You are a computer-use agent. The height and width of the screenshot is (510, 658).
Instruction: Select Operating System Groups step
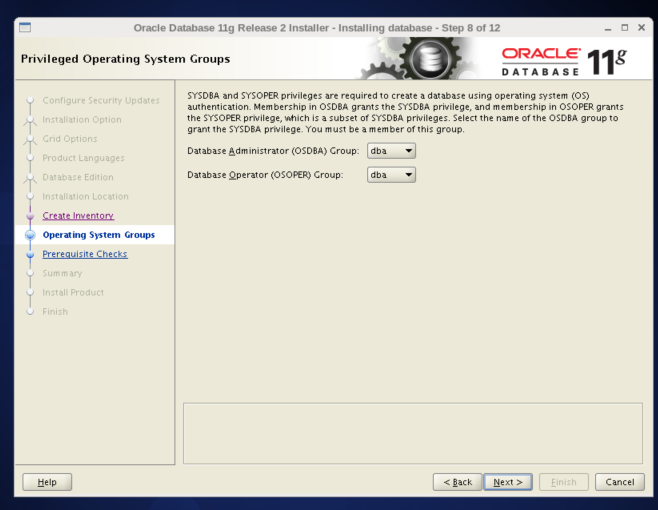pos(98,235)
